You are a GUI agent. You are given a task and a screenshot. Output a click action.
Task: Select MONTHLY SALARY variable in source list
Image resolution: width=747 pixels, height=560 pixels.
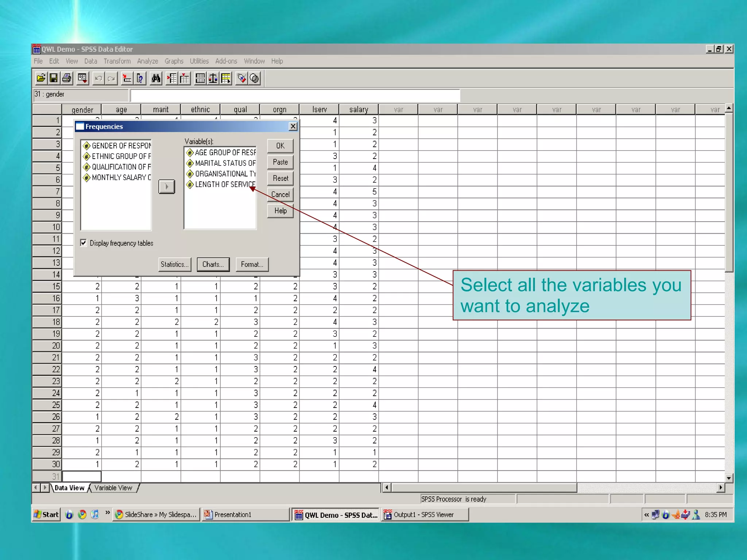tap(117, 177)
